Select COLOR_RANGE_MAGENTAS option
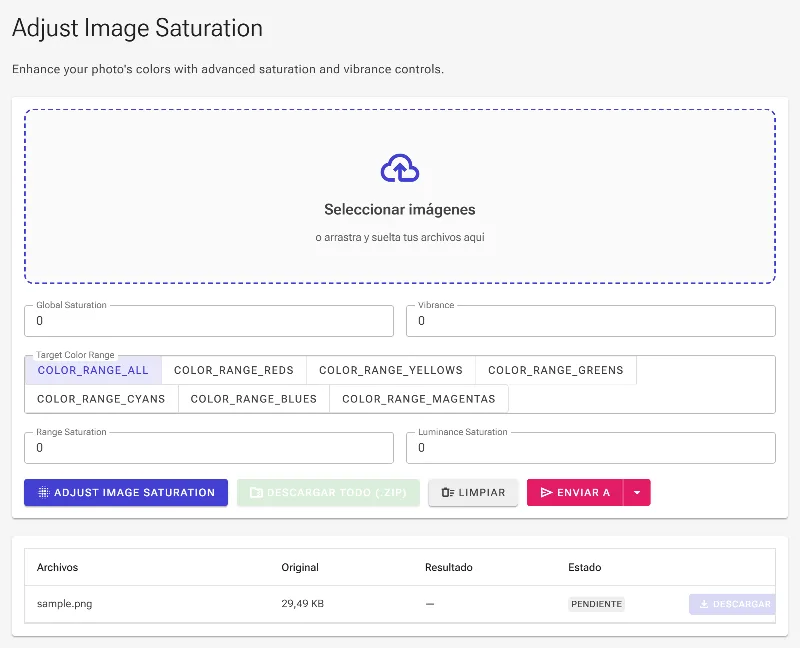This screenshot has width=800, height=648. point(419,399)
